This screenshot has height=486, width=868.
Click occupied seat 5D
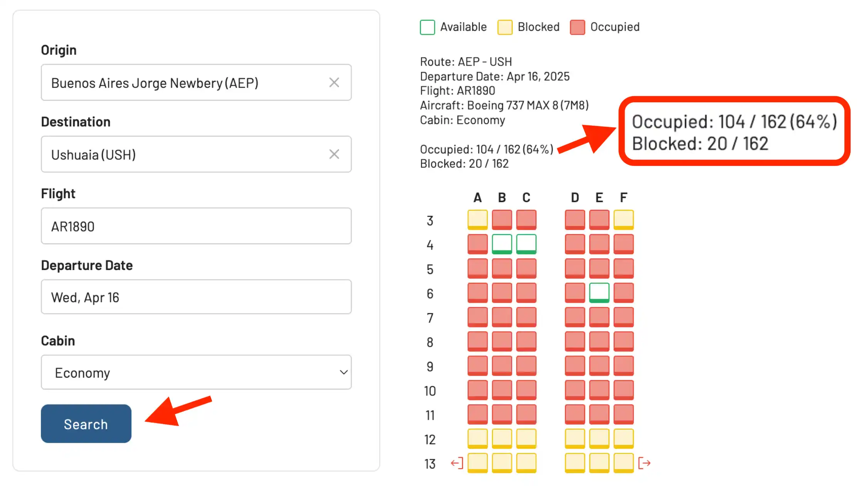tap(575, 268)
